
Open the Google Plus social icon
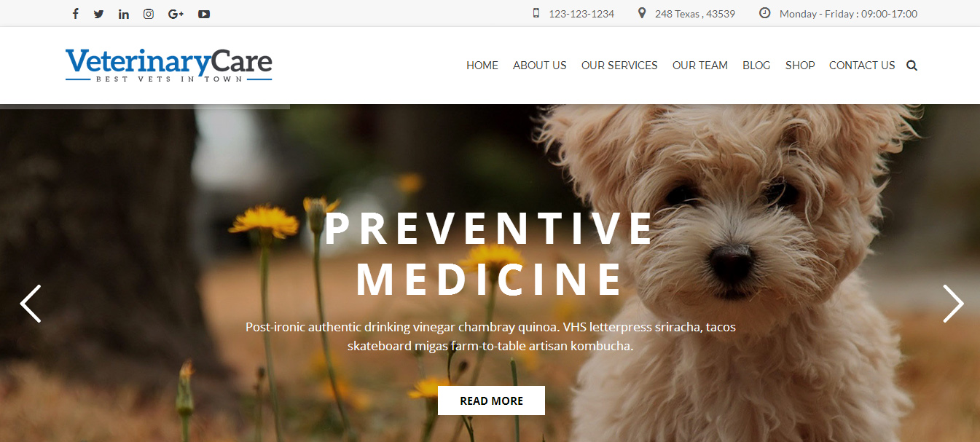pos(176,14)
